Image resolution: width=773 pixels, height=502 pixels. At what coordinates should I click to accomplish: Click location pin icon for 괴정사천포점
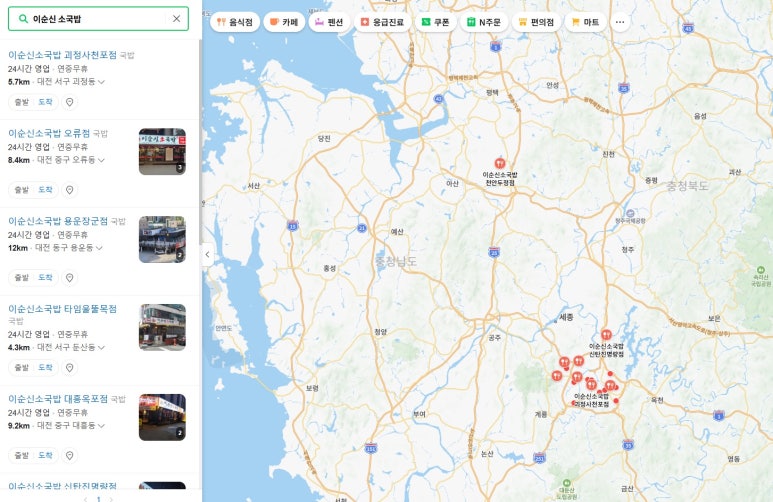pyautogui.click(x=70, y=102)
